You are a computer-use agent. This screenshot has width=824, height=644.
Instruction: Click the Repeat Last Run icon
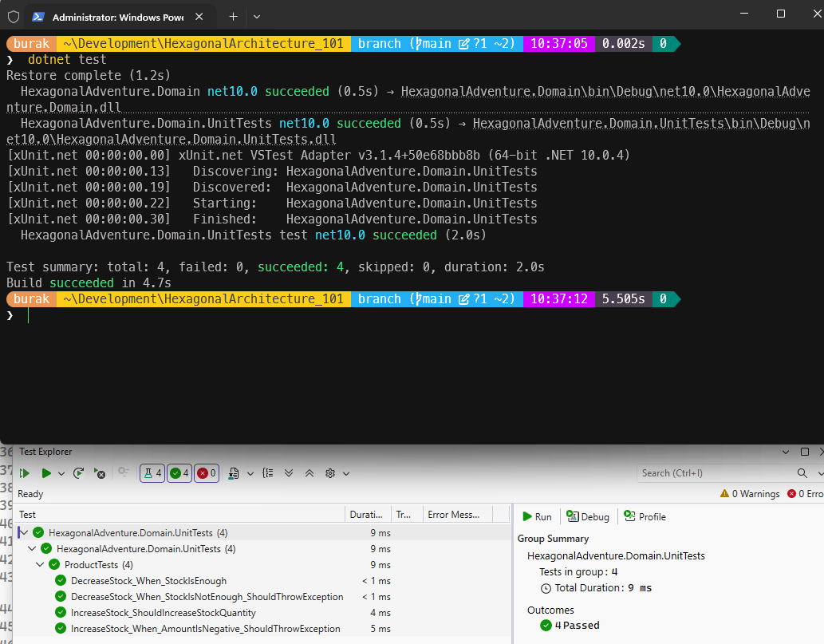78,473
